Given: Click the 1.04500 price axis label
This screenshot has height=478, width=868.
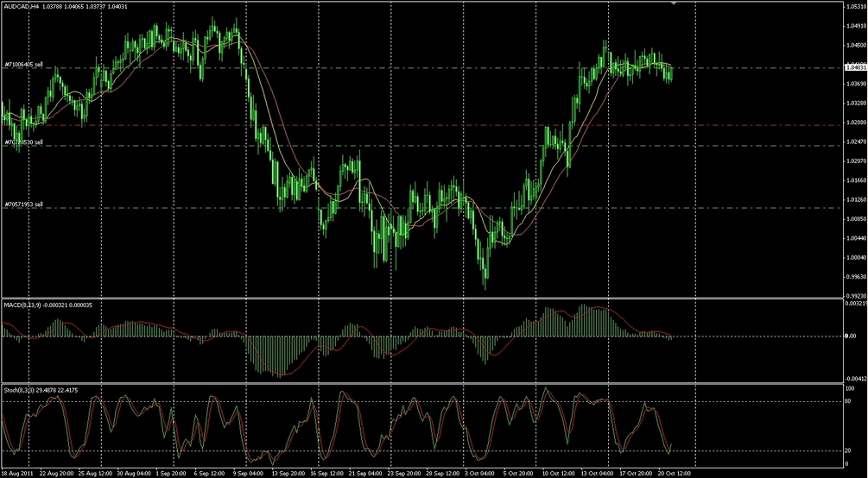Looking at the screenshot, I should click(855, 46).
